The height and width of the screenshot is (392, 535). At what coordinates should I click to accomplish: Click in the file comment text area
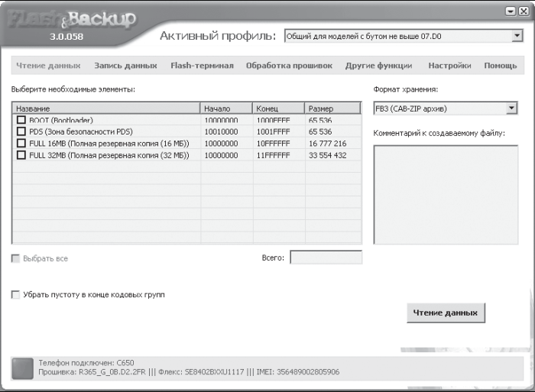point(446,194)
